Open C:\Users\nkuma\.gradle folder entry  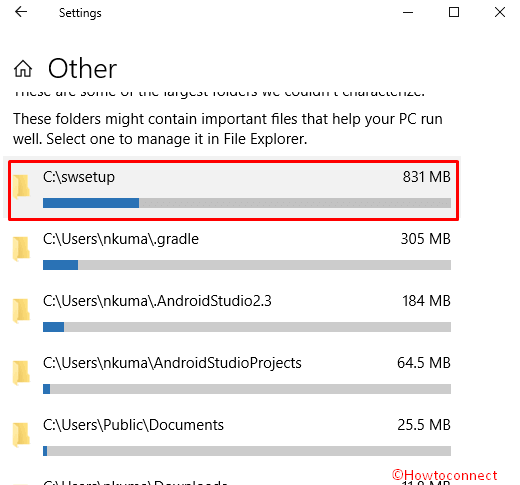click(233, 252)
